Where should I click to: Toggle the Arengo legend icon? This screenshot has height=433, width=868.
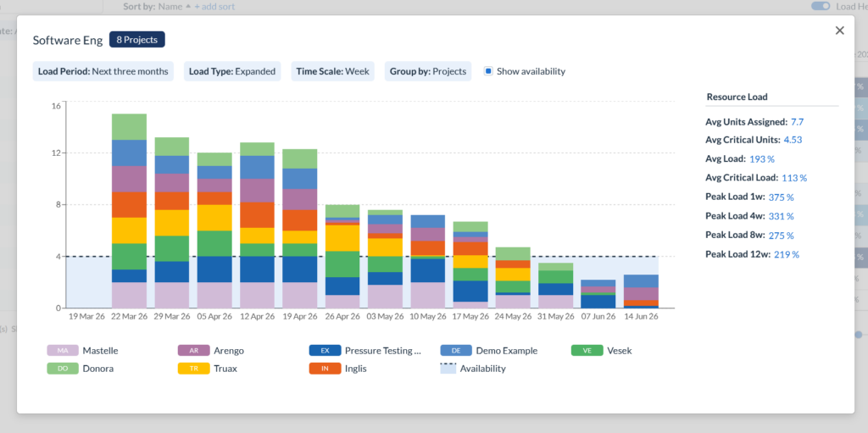click(x=192, y=351)
